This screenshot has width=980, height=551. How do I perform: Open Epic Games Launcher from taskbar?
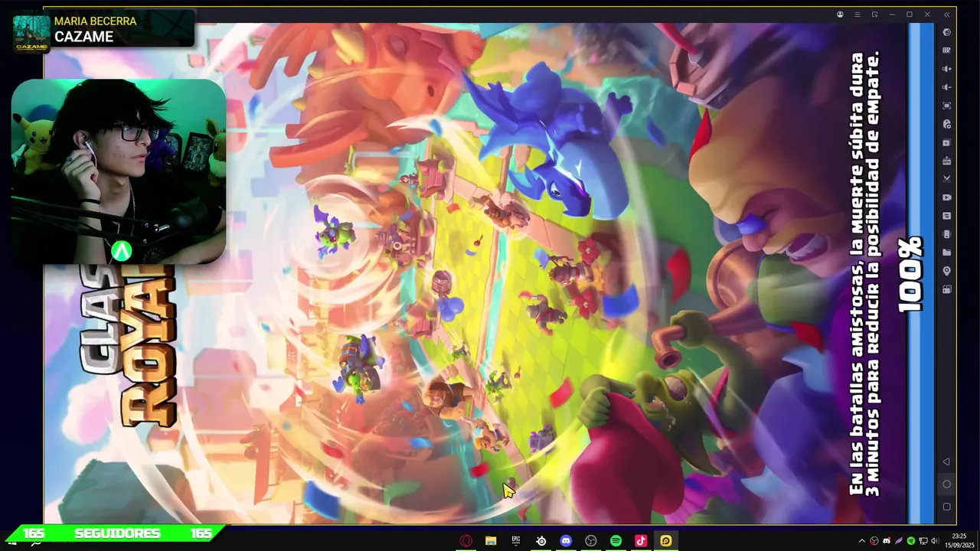(x=516, y=541)
